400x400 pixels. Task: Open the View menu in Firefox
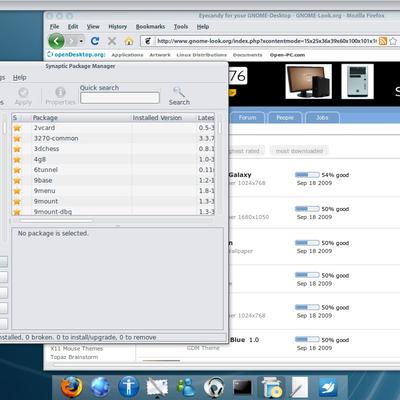[x=93, y=27]
